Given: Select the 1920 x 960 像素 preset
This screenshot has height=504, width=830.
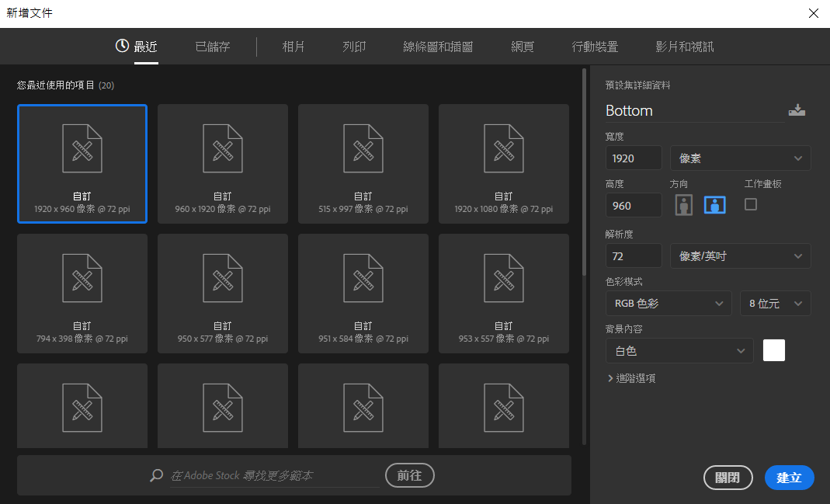Looking at the screenshot, I should pos(82,164).
